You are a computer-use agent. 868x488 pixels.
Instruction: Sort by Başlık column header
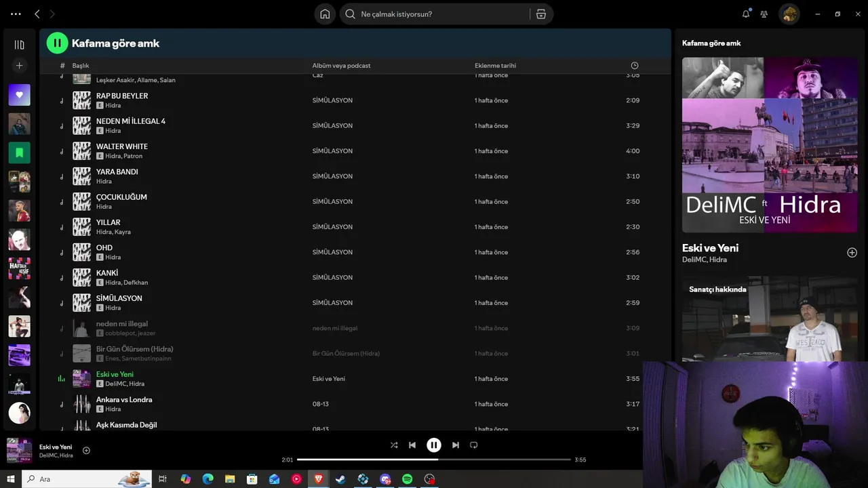pyautogui.click(x=81, y=66)
